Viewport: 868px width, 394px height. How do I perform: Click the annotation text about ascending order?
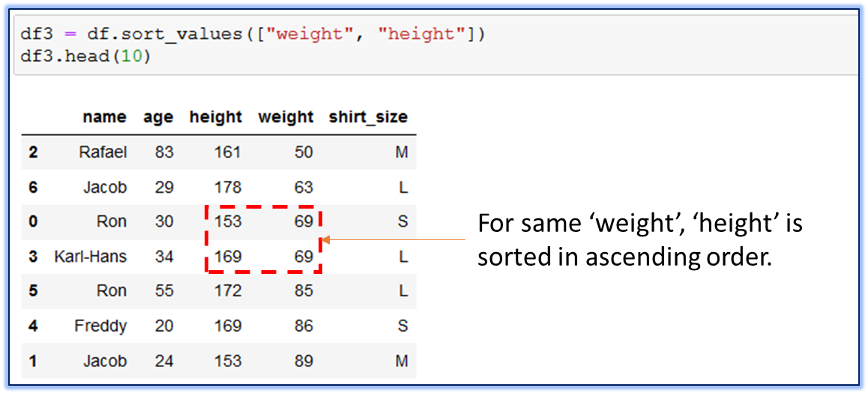640,240
